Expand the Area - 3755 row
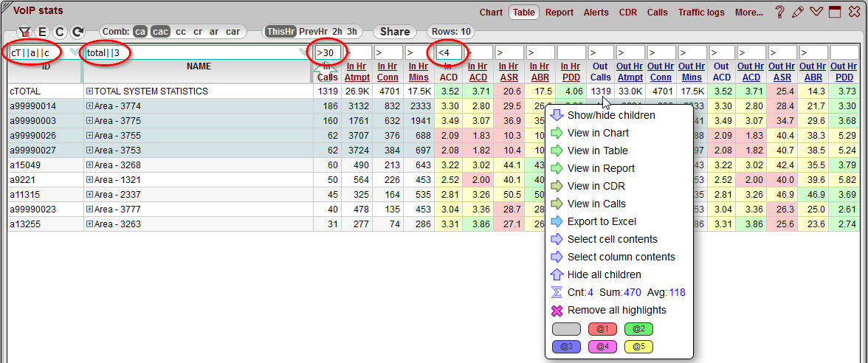This screenshot has width=868, height=363. pyautogui.click(x=90, y=136)
